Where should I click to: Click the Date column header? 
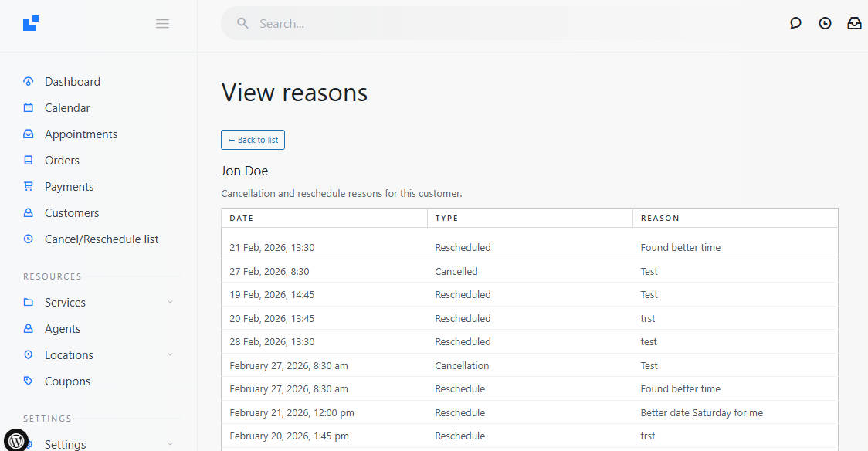242,219
